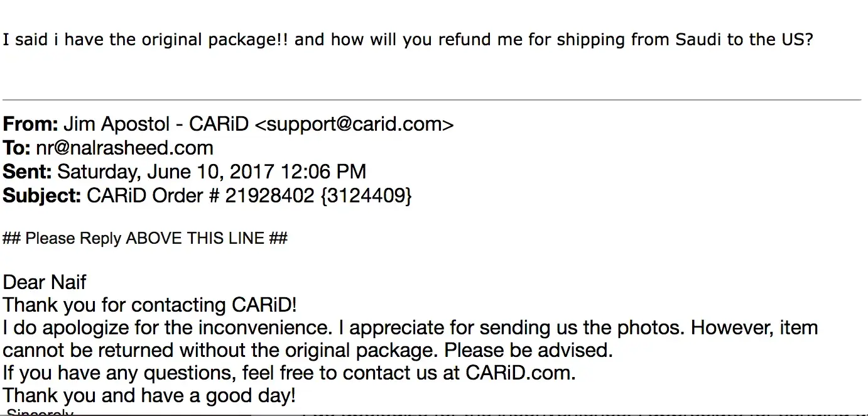Click the support@carid.com email address
Image resolution: width=868 pixels, height=416 pixels.
[x=354, y=124]
